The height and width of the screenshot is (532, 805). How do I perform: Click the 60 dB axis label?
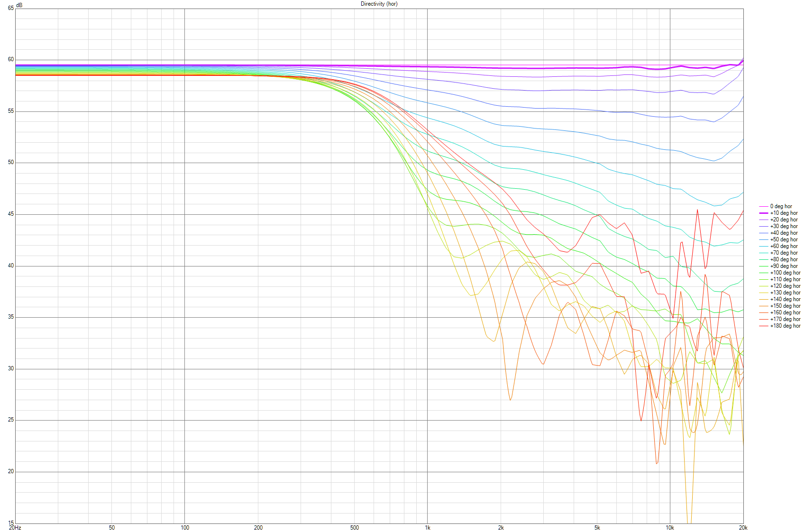[10, 60]
